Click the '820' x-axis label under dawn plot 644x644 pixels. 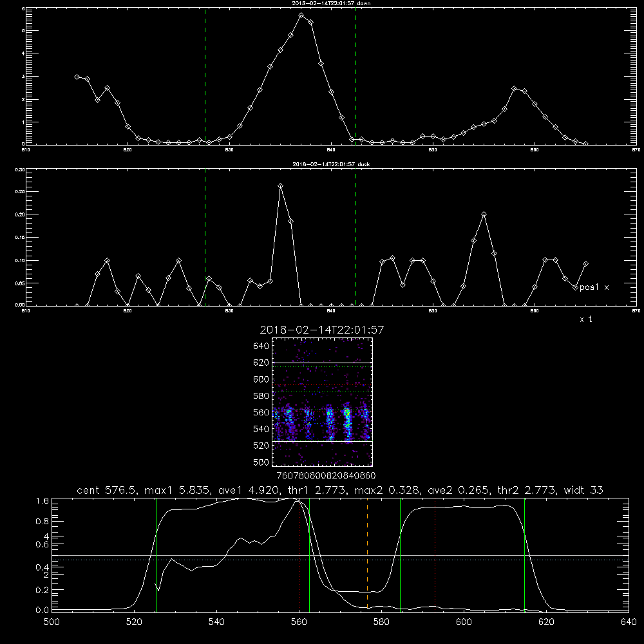[x=128, y=150]
